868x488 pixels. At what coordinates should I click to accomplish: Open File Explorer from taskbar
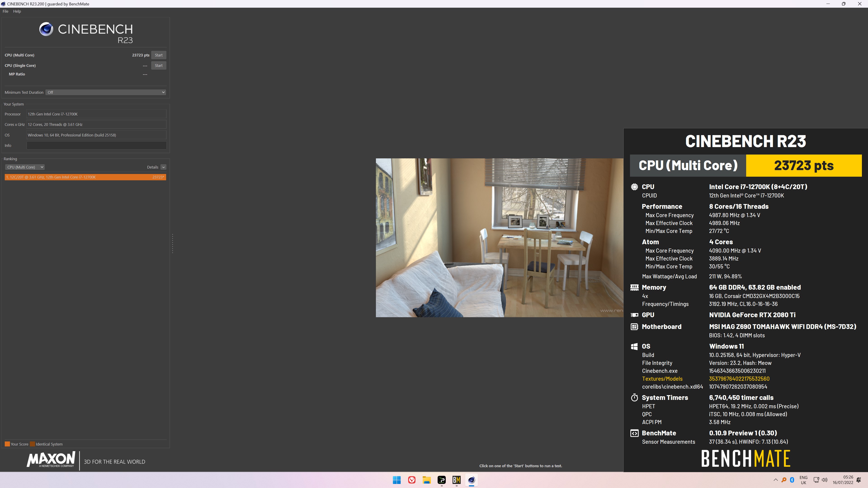[x=427, y=480]
